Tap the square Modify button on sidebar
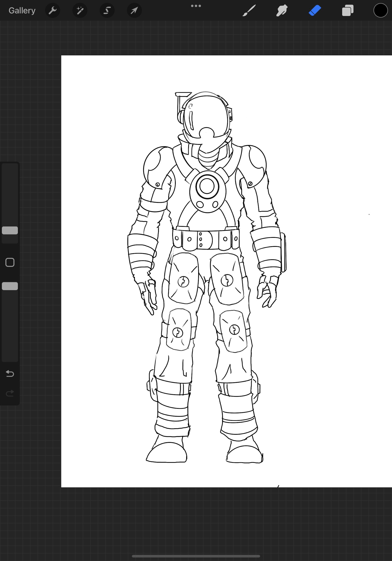Image resolution: width=392 pixels, height=561 pixels. [10, 262]
